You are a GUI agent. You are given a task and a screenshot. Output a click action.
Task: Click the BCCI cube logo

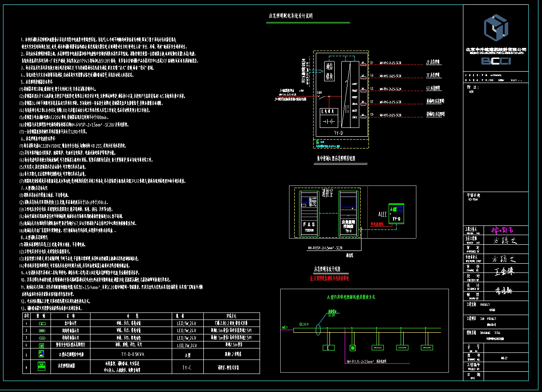pyautogui.click(x=496, y=28)
